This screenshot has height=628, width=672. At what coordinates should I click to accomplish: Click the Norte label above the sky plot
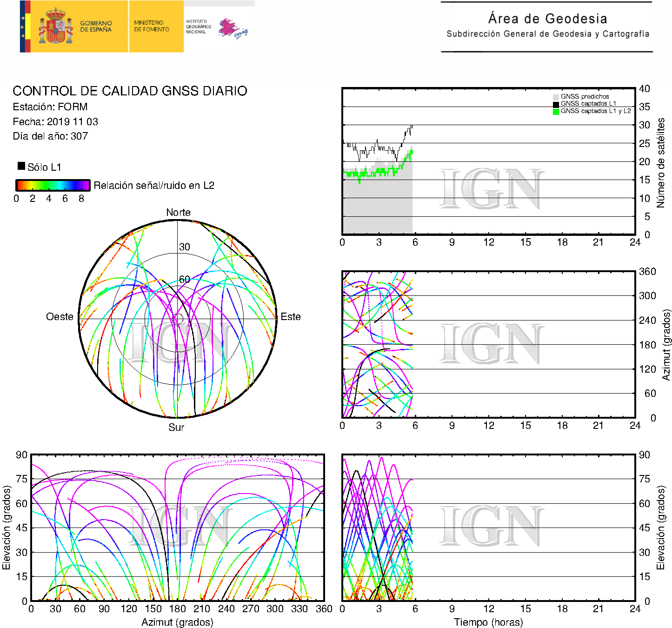point(178,213)
